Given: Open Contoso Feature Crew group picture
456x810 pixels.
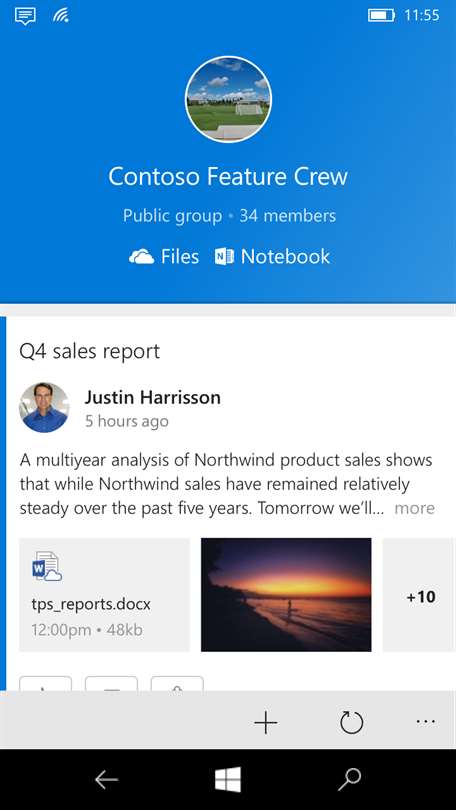Looking at the screenshot, I should tap(228, 99).
